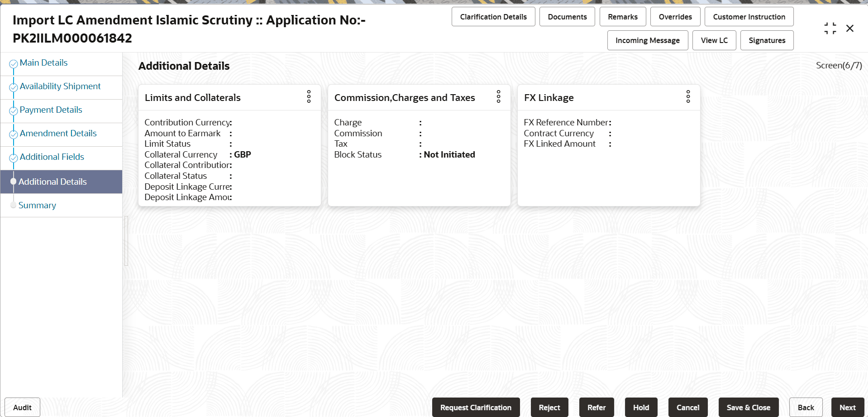The width and height of the screenshot is (868, 417).
Task: Click the collapse screen icon near the close button
Action: click(x=830, y=28)
